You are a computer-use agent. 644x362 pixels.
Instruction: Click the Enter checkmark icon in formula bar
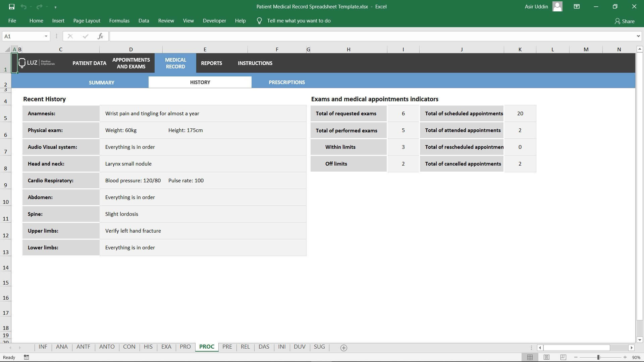coord(86,36)
